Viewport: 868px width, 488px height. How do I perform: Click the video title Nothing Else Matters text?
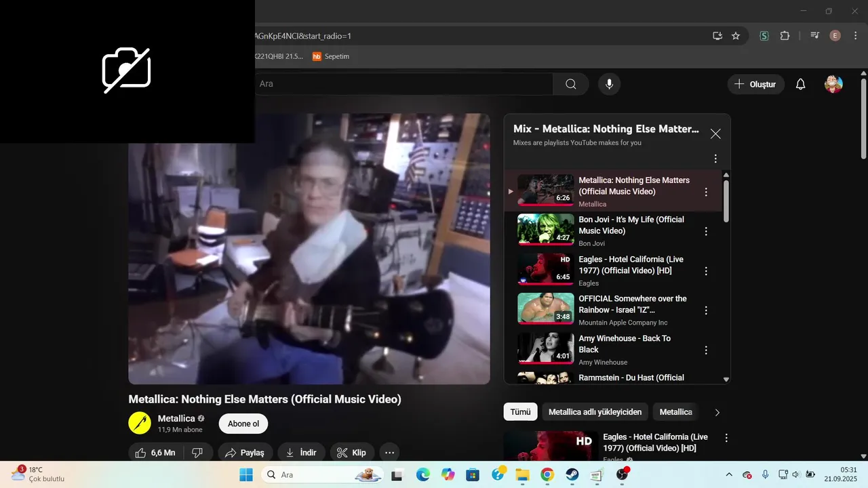(264, 399)
